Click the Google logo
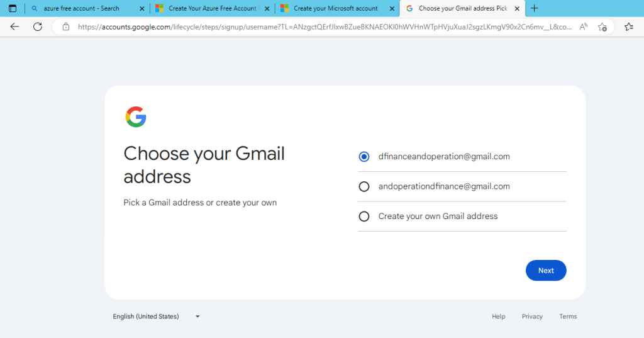Viewport: 644px width, 338px height. [x=136, y=117]
